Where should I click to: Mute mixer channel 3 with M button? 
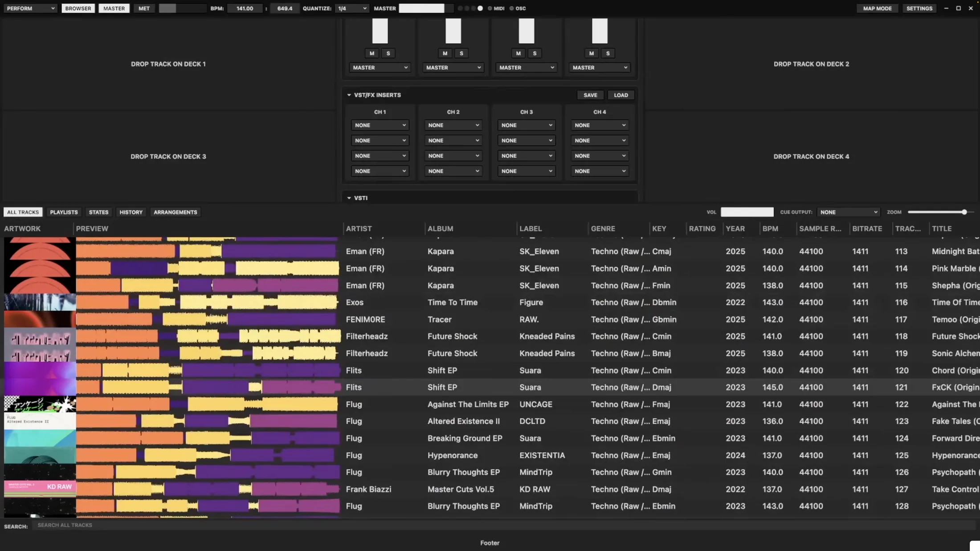(518, 53)
